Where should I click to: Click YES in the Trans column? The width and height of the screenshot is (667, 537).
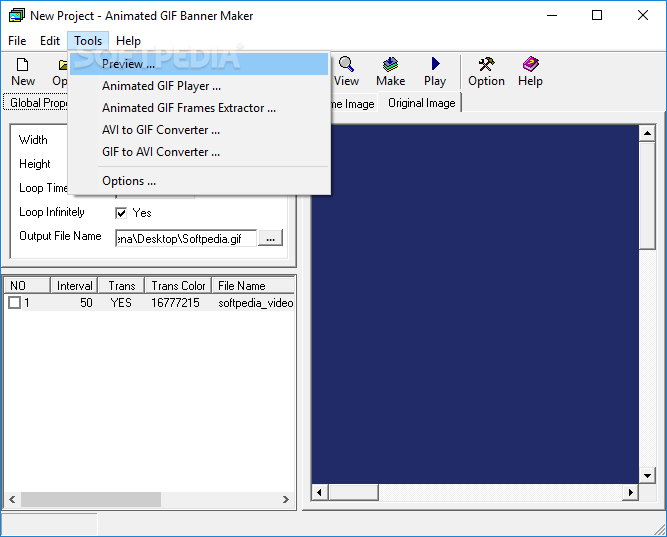(x=121, y=303)
